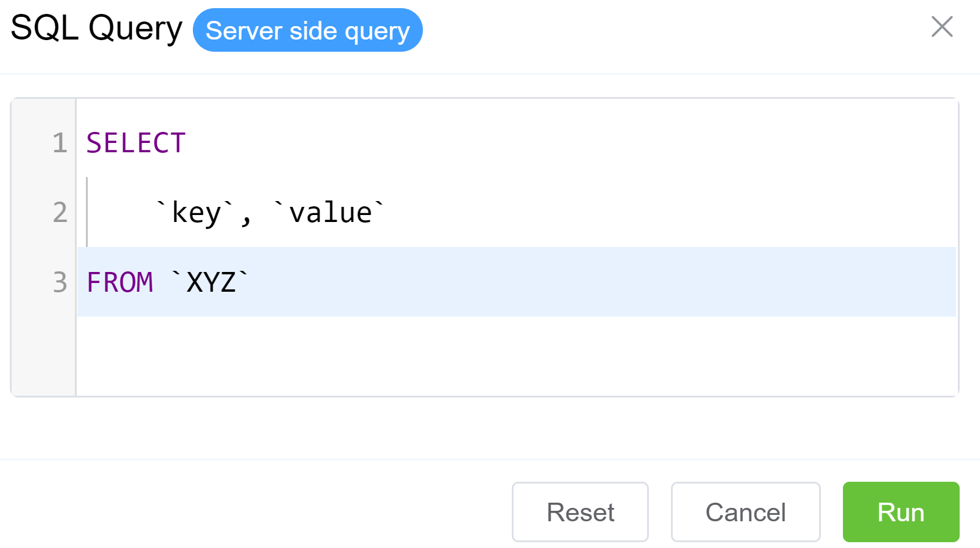
Task: Click the blank space right of SELECT
Action: tap(523, 143)
